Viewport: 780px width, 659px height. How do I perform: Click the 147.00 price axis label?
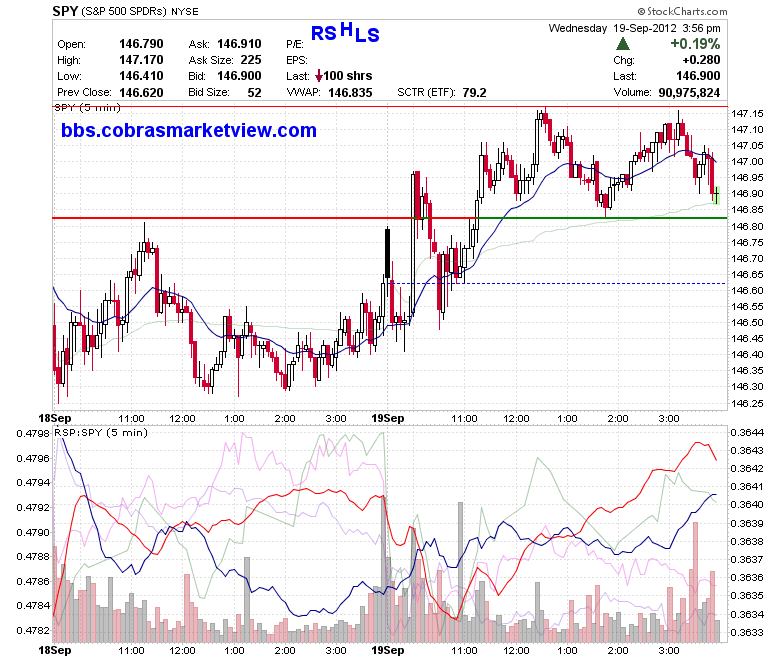click(747, 162)
